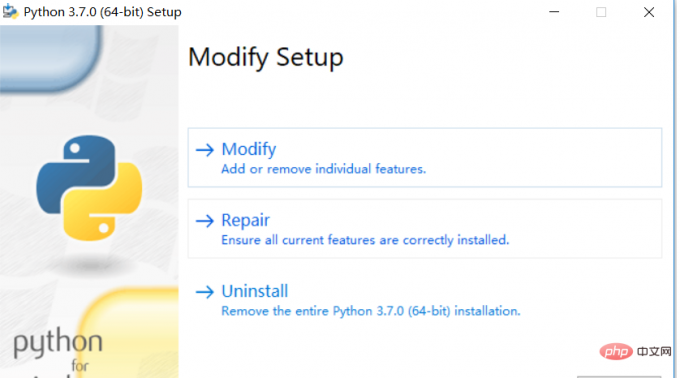Click the red php logo watermark
680x378 pixels.
tap(616, 351)
